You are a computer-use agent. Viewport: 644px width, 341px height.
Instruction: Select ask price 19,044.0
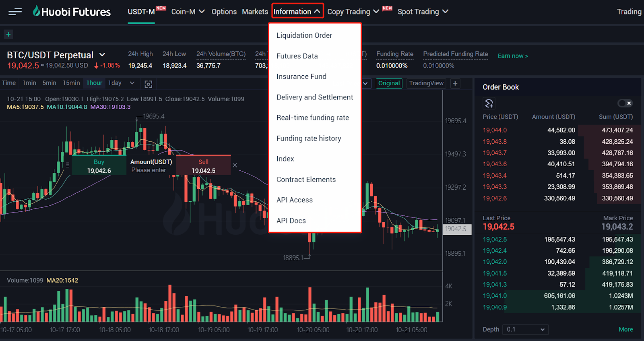pyautogui.click(x=495, y=130)
